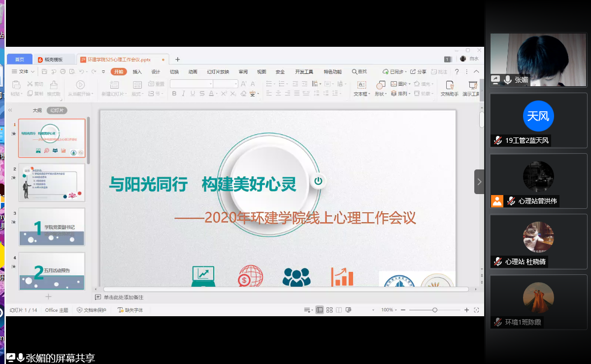Click the Save icon in quick access toolbar
Image resolution: width=591 pixels, height=364 pixels.
coord(43,72)
